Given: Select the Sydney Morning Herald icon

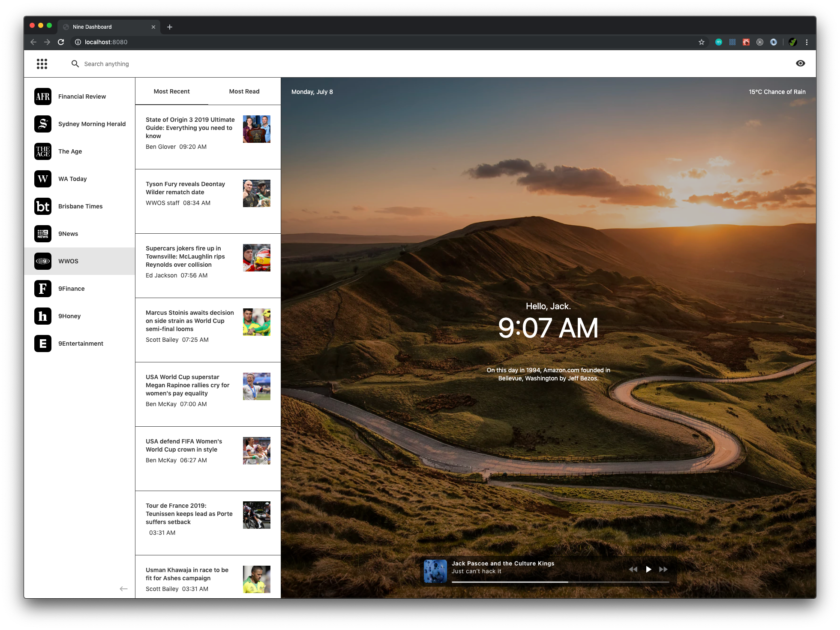Looking at the screenshot, I should click(42, 124).
